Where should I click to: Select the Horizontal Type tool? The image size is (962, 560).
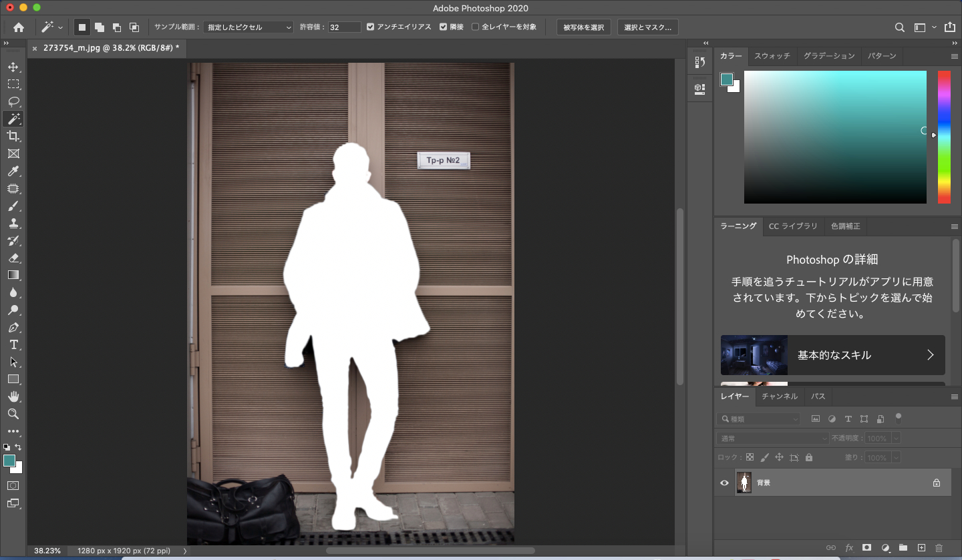pos(13,345)
